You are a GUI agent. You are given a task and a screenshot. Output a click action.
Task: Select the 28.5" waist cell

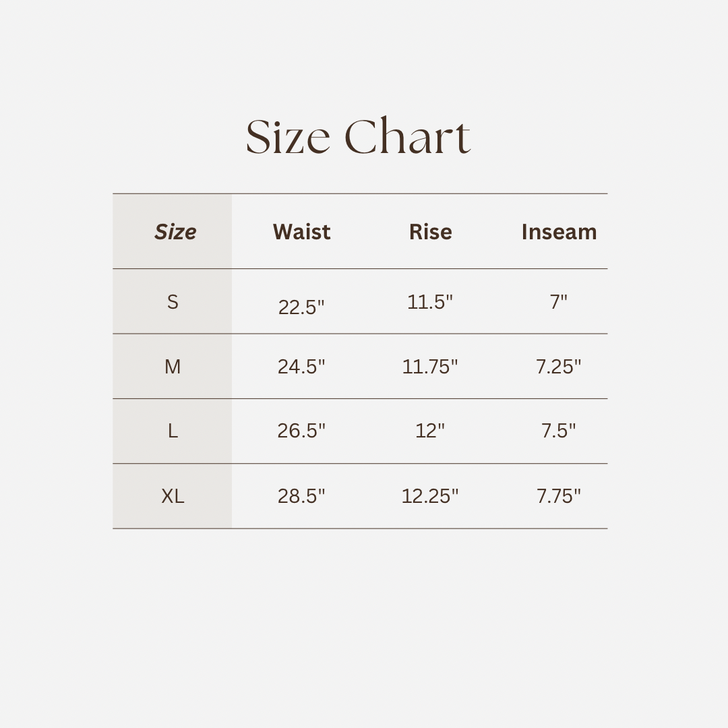[x=301, y=496]
